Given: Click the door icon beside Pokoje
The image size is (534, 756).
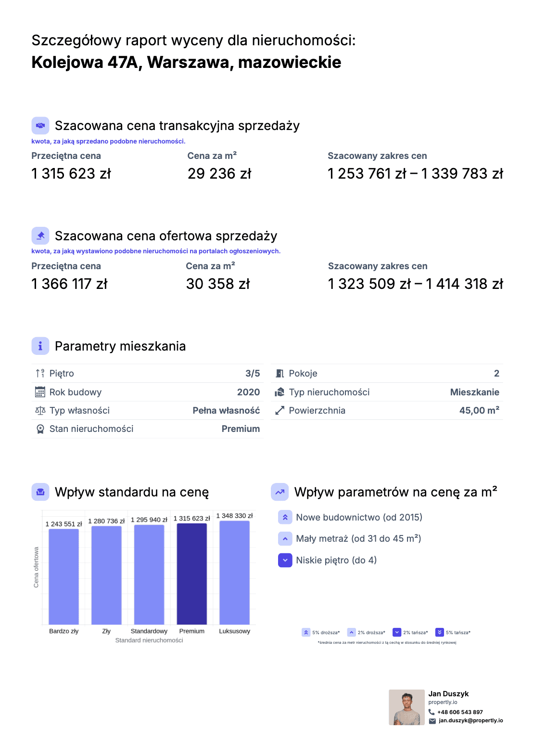Looking at the screenshot, I should click(x=280, y=373).
